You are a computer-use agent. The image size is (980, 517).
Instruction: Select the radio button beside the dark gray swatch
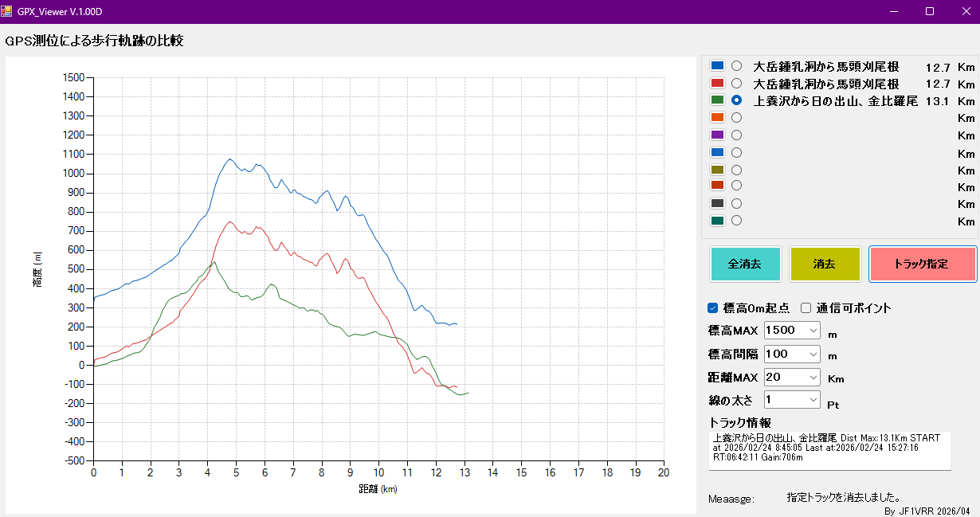pos(737,203)
